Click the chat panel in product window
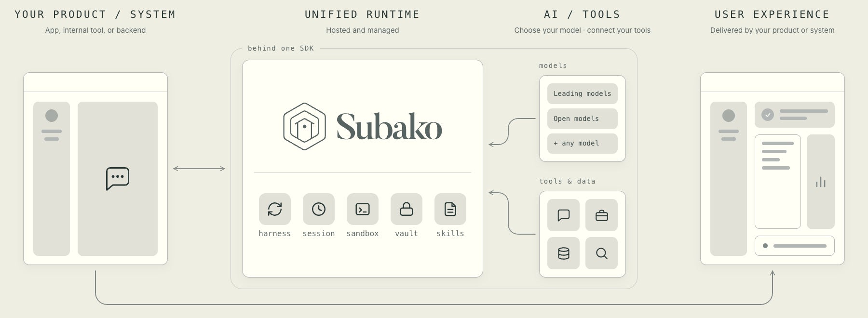This screenshot has height=318, width=868. coord(118,179)
